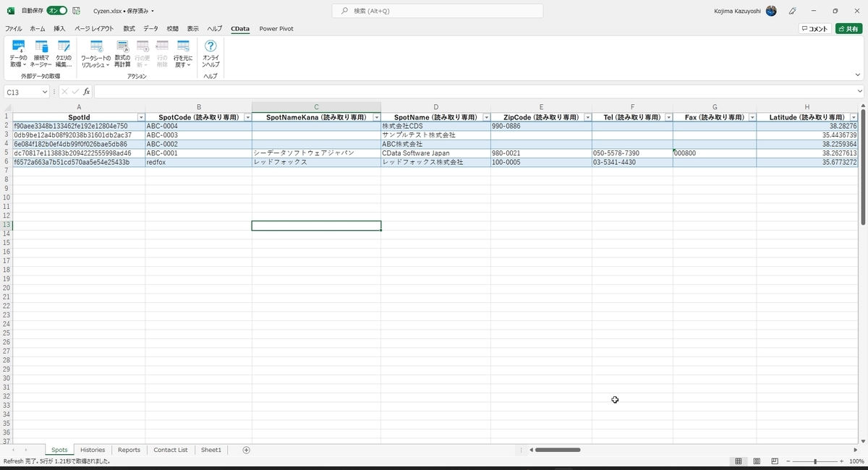Switch to ページレイアウト ribbon tab

(x=94, y=29)
